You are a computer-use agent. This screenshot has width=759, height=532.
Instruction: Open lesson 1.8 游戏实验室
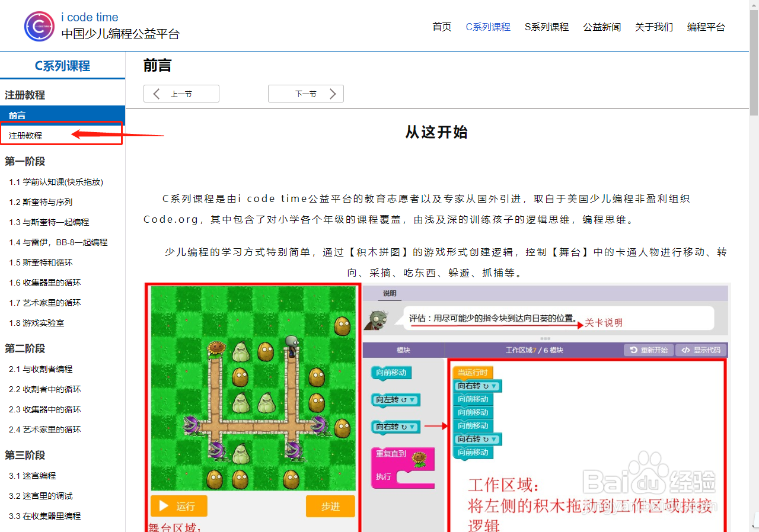pos(36,323)
